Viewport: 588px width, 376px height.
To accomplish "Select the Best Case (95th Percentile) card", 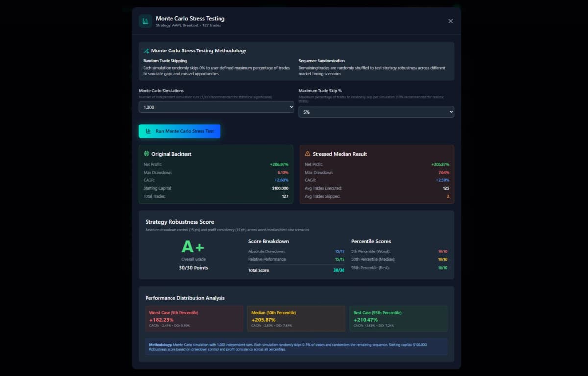I will [x=398, y=319].
